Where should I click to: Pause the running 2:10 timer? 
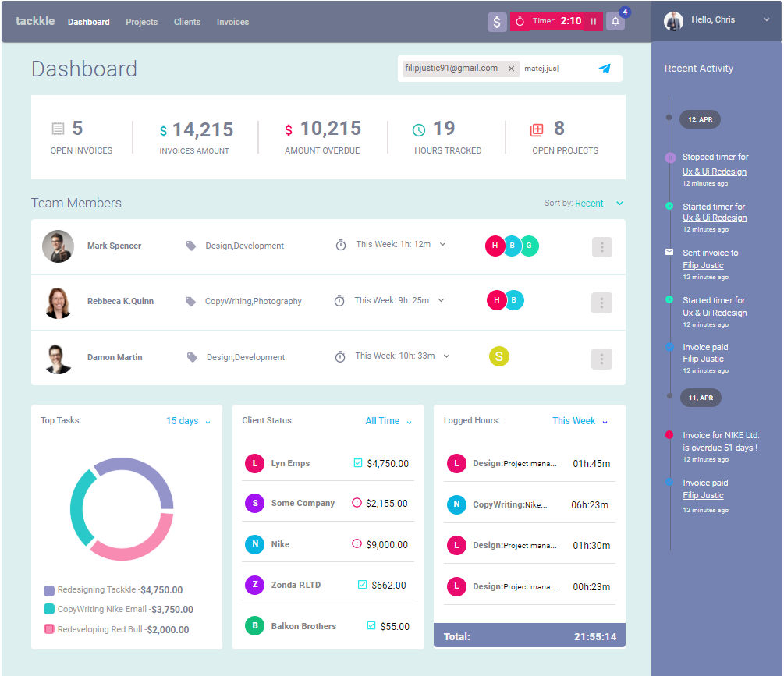(x=593, y=22)
